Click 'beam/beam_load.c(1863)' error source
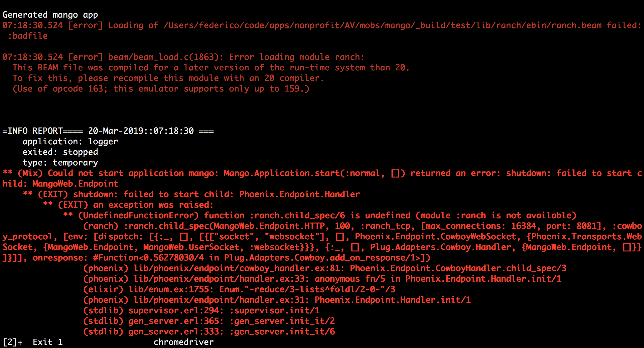Viewport: 644px width, 348px height. (x=163, y=57)
